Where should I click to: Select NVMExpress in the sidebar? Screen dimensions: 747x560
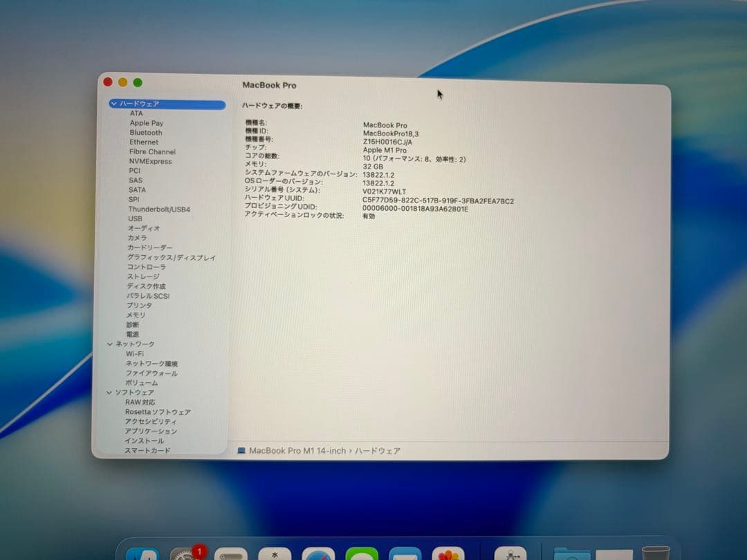point(151,161)
